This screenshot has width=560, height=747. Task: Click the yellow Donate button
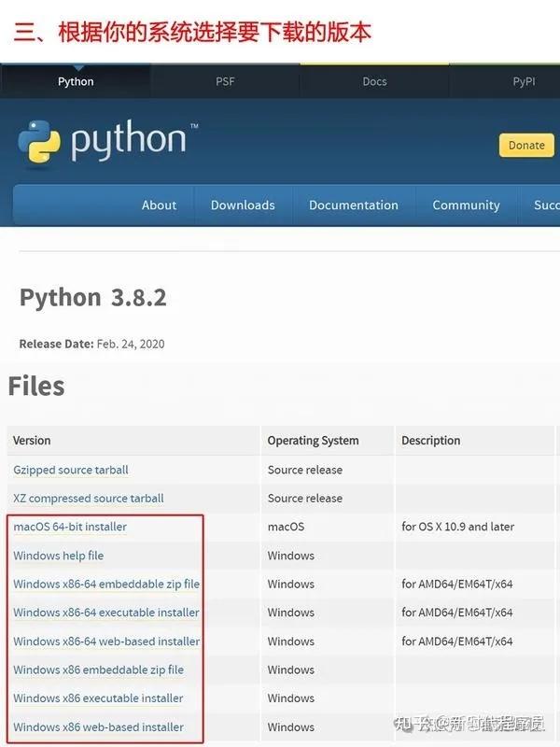pos(525,146)
